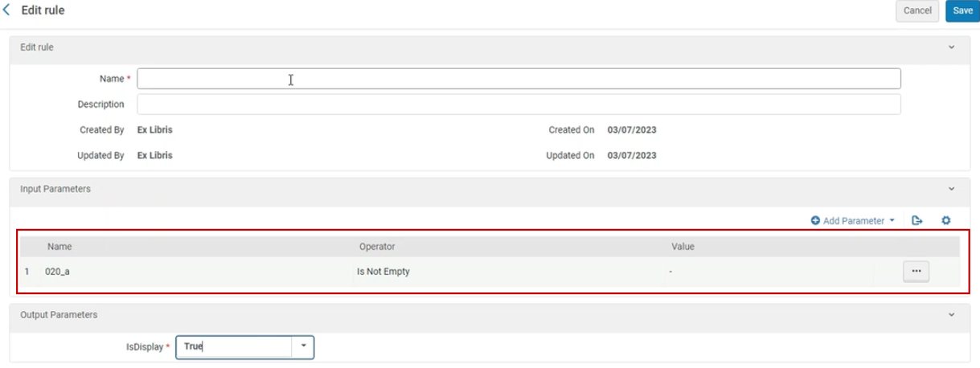
Task: Click the Name column header
Action: 59,247
